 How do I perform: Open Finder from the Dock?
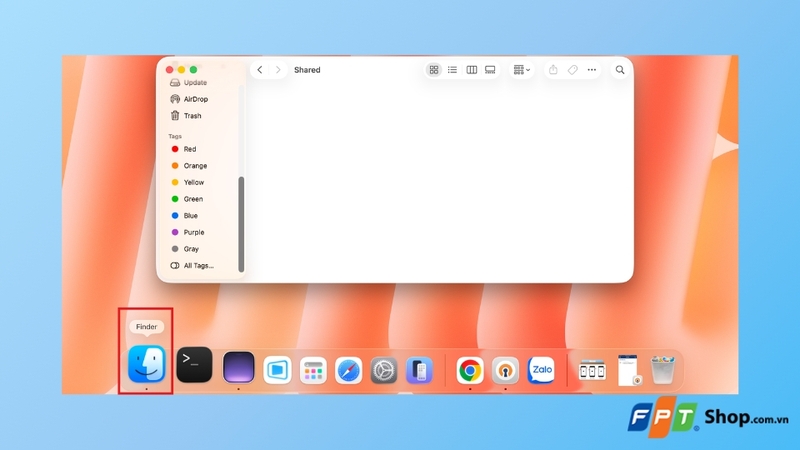(146, 364)
